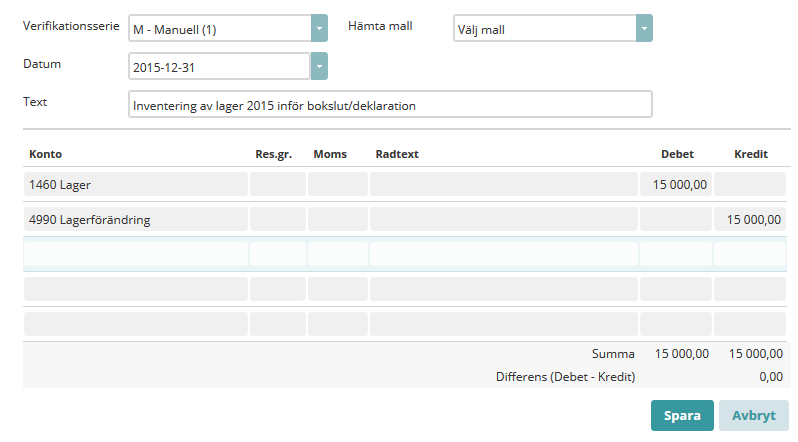Cancel with the Avbryt button

pos(754,416)
